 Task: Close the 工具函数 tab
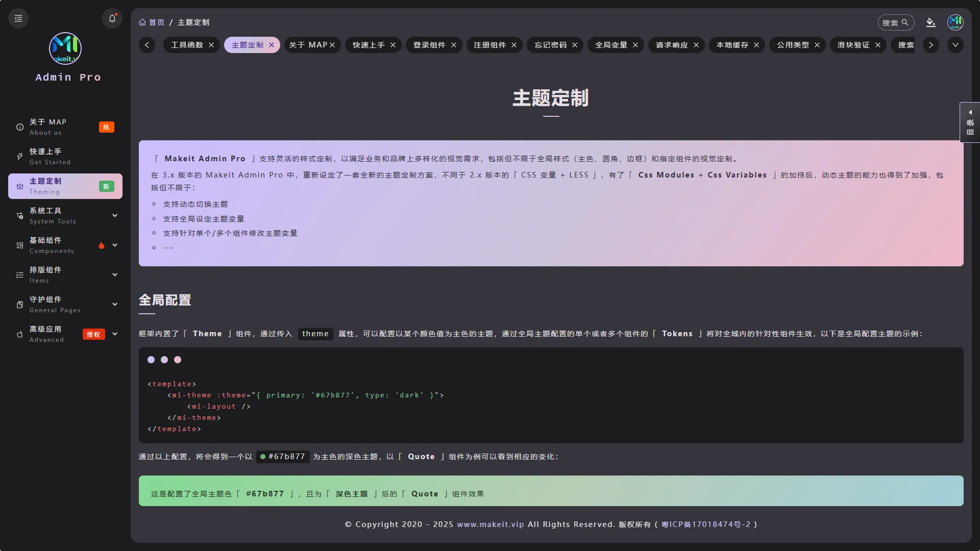(x=211, y=45)
